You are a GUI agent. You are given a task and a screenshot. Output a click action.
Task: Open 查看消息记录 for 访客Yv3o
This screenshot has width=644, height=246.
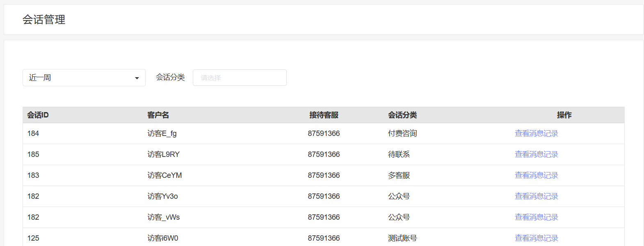coord(537,196)
